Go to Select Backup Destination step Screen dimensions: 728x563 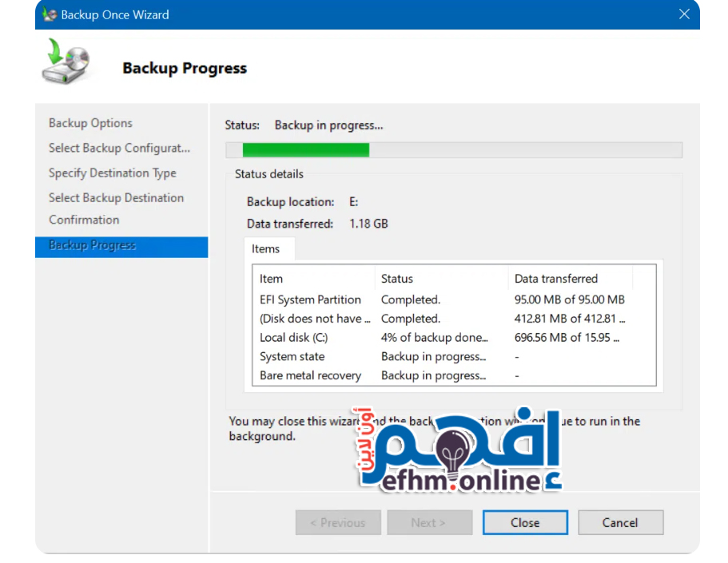116,197
